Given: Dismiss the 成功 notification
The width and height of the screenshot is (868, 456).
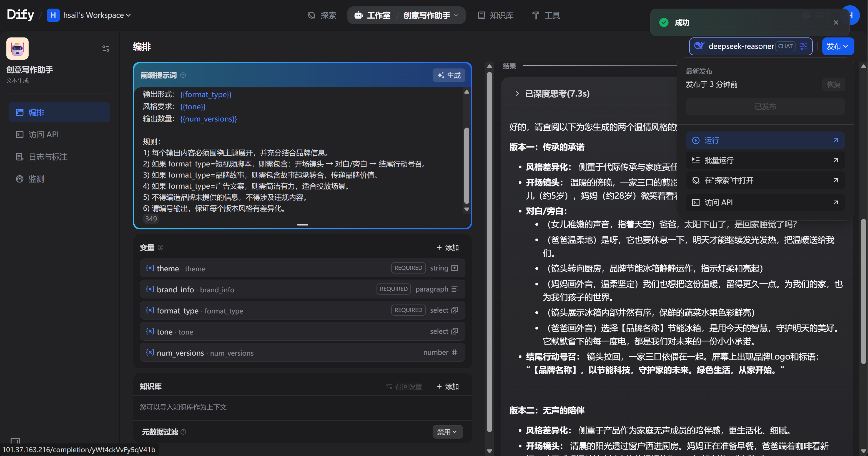Looking at the screenshot, I should pyautogui.click(x=836, y=22).
